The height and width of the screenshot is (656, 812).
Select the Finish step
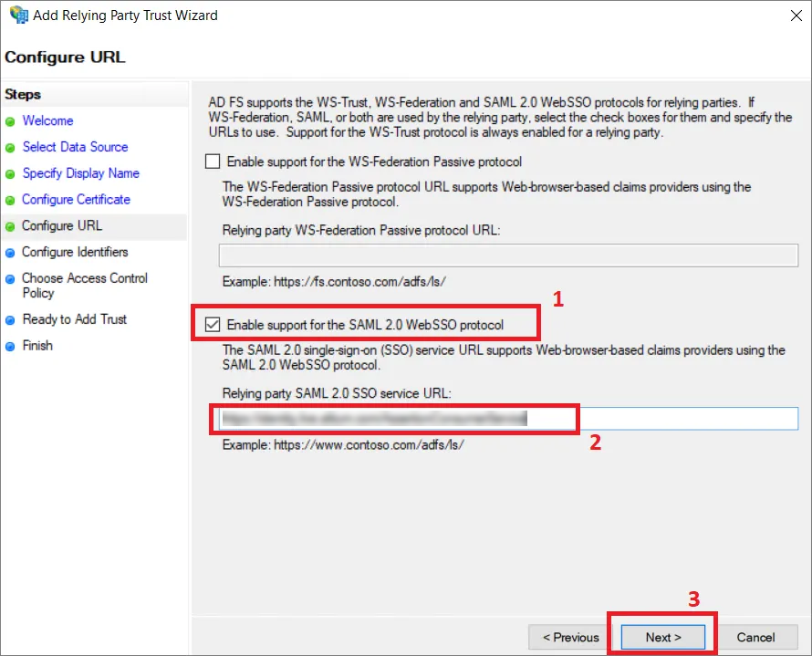37,346
